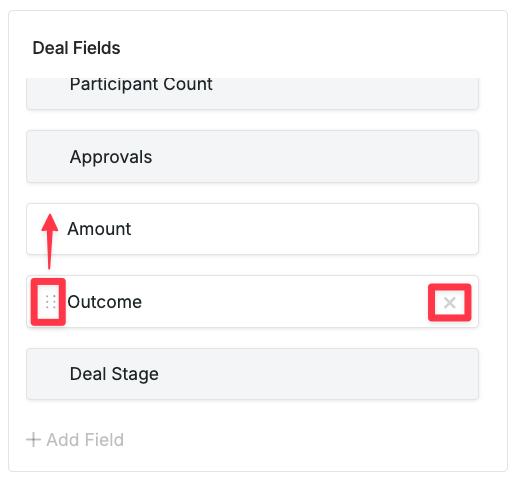The width and height of the screenshot is (512, 479).
Task: Select the Approvals field row
Action: 252,156
